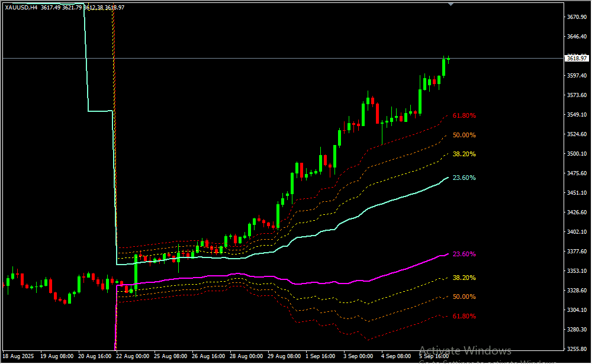Click the 3402.10 price scale label
Screen dimensions: 592x364
coord(576,232)
